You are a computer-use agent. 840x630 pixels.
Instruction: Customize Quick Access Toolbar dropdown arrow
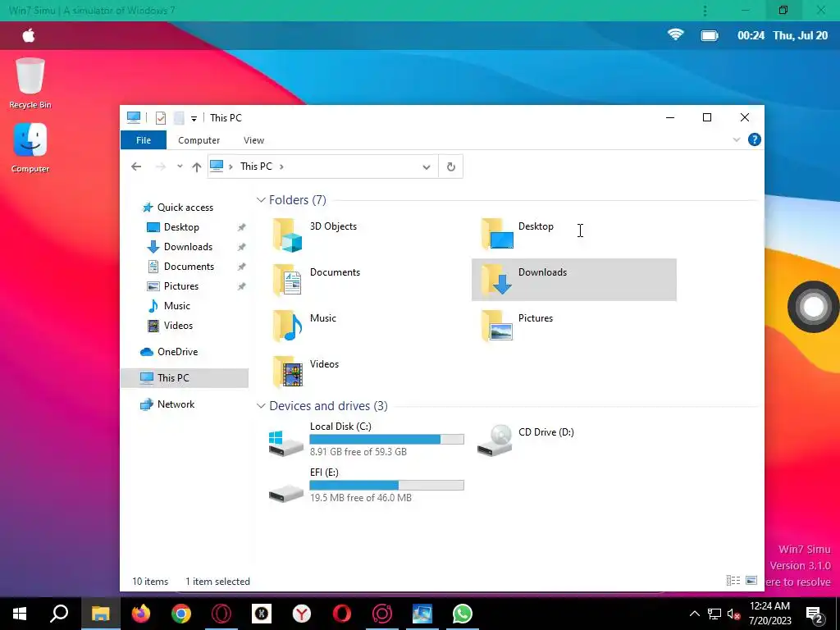(194, 118)
